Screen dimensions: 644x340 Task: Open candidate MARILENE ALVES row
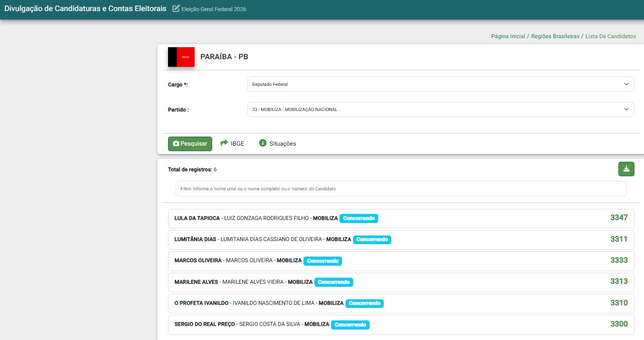coord(401,282)
